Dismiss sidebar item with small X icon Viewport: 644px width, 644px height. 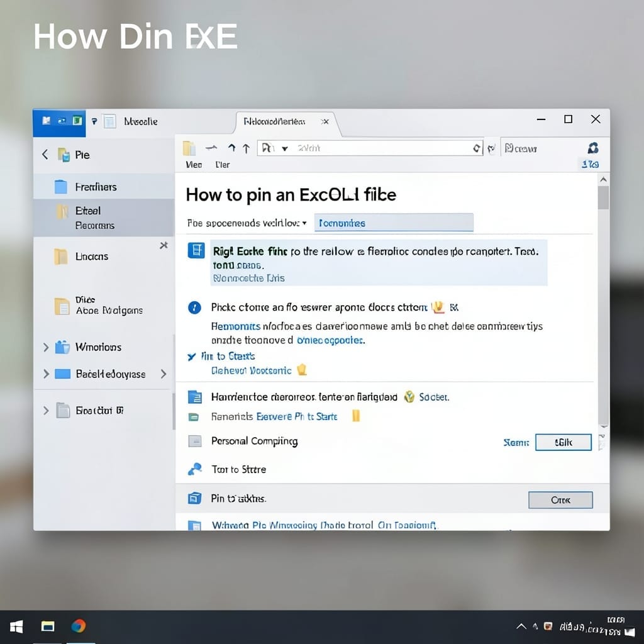tap(164, 245)
